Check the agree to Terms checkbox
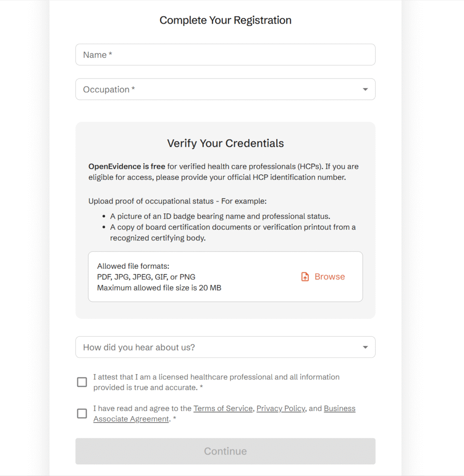Screen dimensions: 464x476 pos(82,413)
